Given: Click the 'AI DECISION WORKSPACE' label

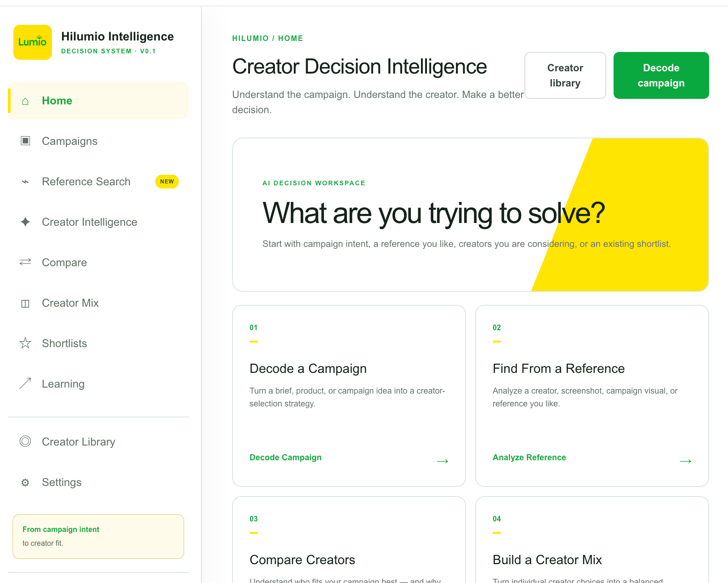Looking at the screenshot, I should click(314, 183).
